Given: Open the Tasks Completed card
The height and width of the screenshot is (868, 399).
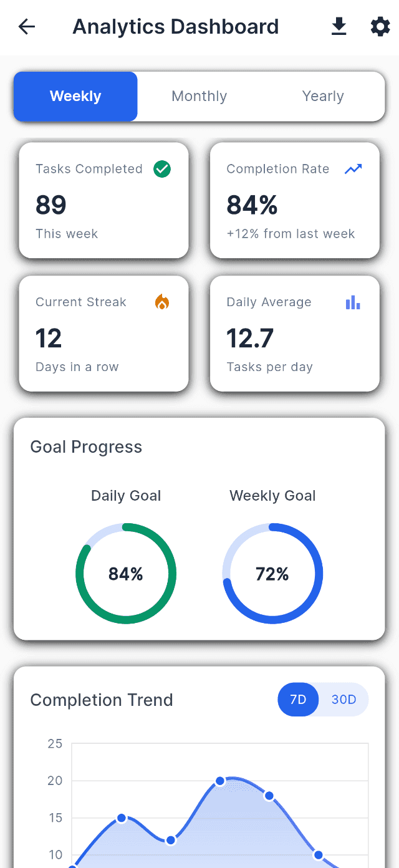Looking at the screenshot, I should click(x=103, y=200).
